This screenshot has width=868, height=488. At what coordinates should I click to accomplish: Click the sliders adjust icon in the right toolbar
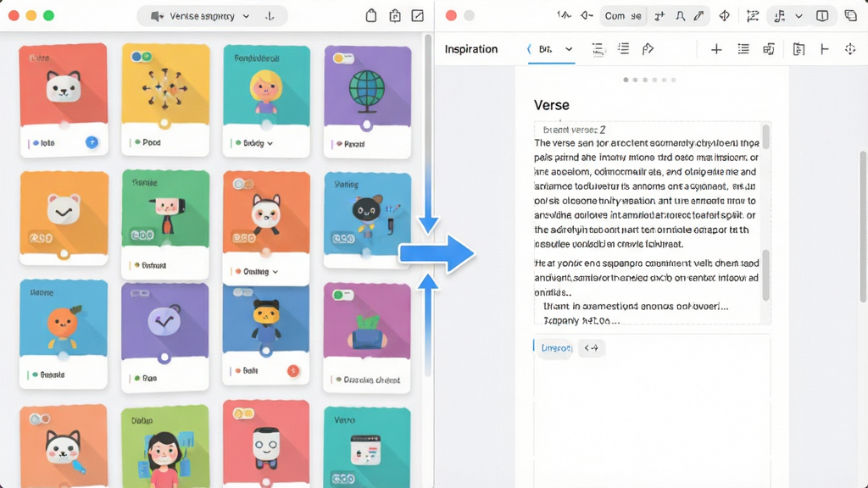pyautogui.click(x=753, y=15)
